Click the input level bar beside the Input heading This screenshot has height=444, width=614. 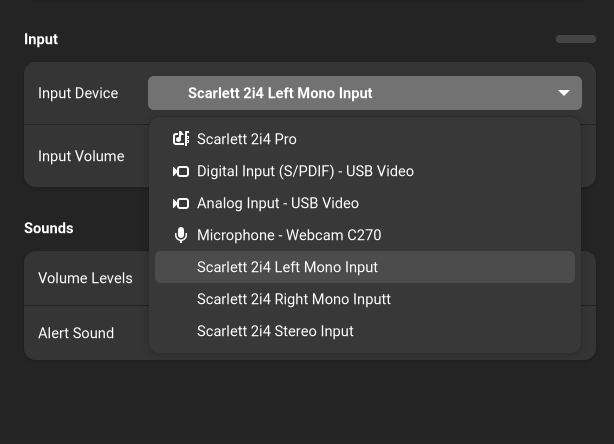[576, 39]
